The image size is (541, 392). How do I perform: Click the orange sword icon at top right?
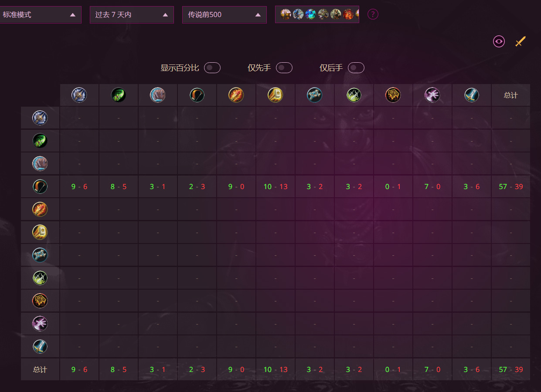click(x=521, y=41)
